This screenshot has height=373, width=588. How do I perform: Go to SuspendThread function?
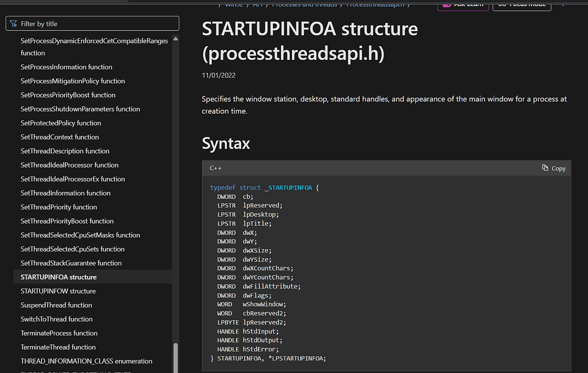[x=56, y=305]
